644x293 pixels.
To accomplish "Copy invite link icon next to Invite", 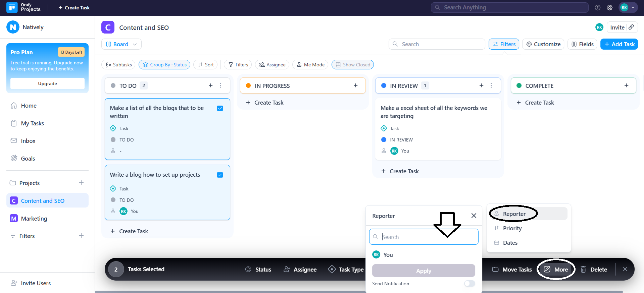I will [x=631, y=27].
